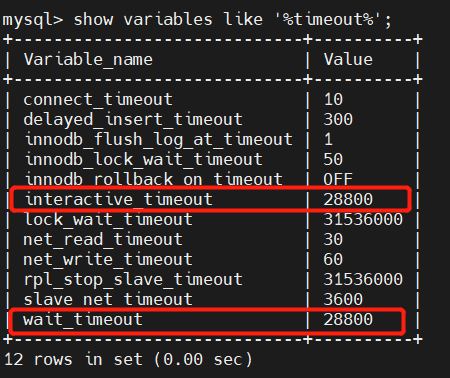Image resolution: width=450 pixels, height=378 pixels.
Task: Click lock_wait_timeout variable name
Action: click(109, 220)
